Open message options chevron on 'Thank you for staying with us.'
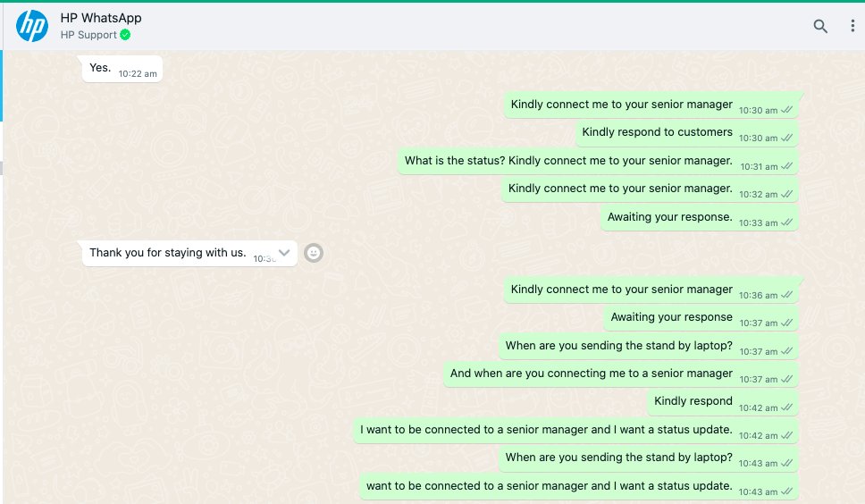865x504 pixels. point(284,253)
